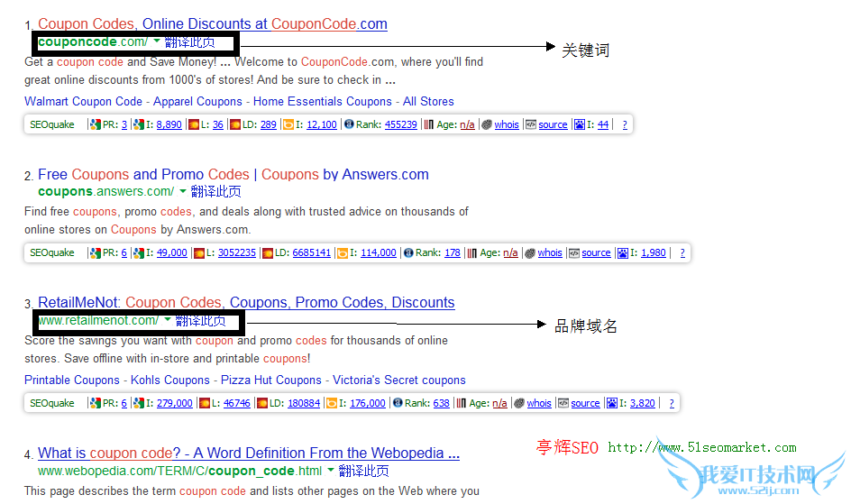Click the SEOquake label in retailmenot.com bar
This screenshot has height=504, width=851.
coord(52,403)
